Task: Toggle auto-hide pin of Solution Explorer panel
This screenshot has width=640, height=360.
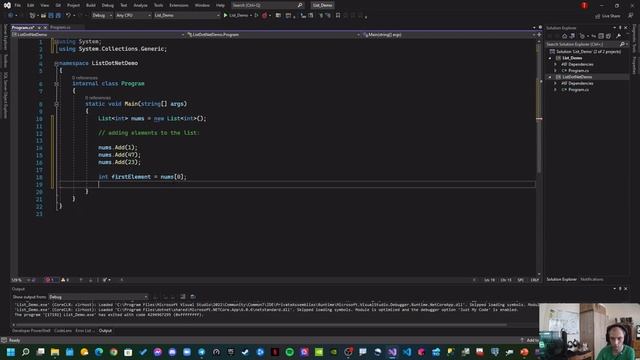Action: (620, 28)
